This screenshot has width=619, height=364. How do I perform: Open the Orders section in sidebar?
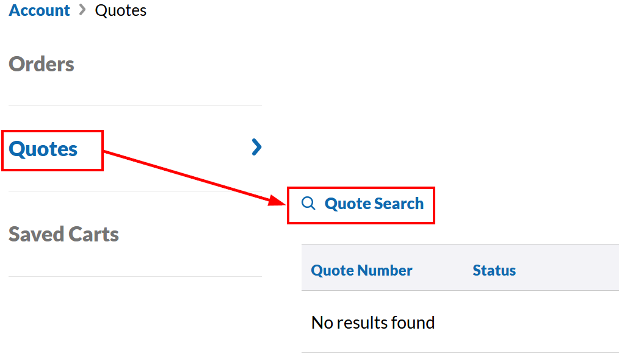click(x=42, y=64)
